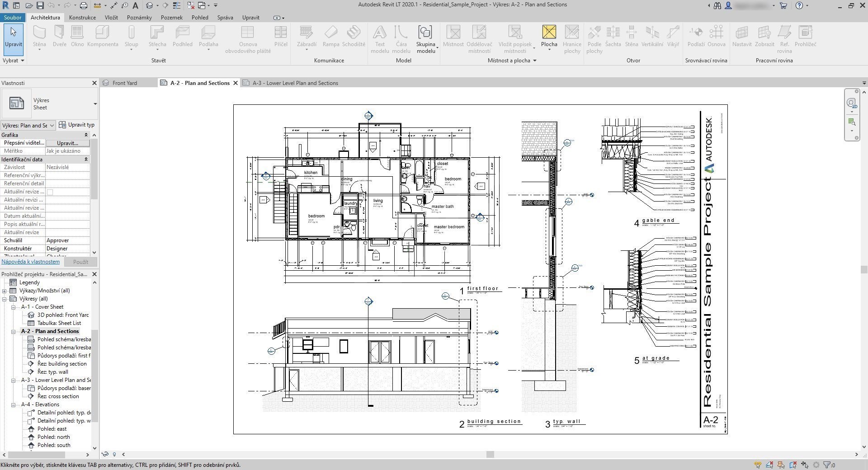Choose the Šachta shaft opening tool
Image resolution: width=868 pixels, height=470 pixels.
point(613,37)
